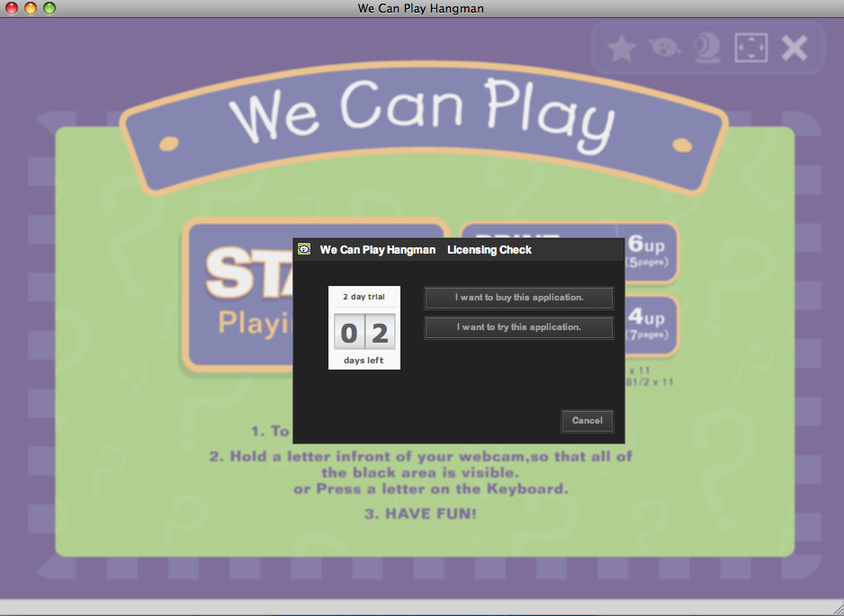
Task: Click the days-left counter digits
Action: pyautogui.click(x=364, y=332)
